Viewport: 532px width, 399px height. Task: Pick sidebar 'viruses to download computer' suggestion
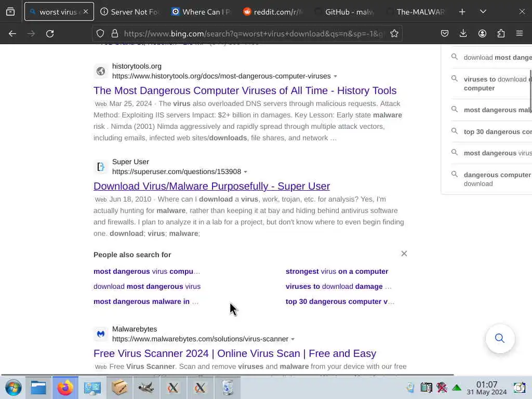click(490, 84)
